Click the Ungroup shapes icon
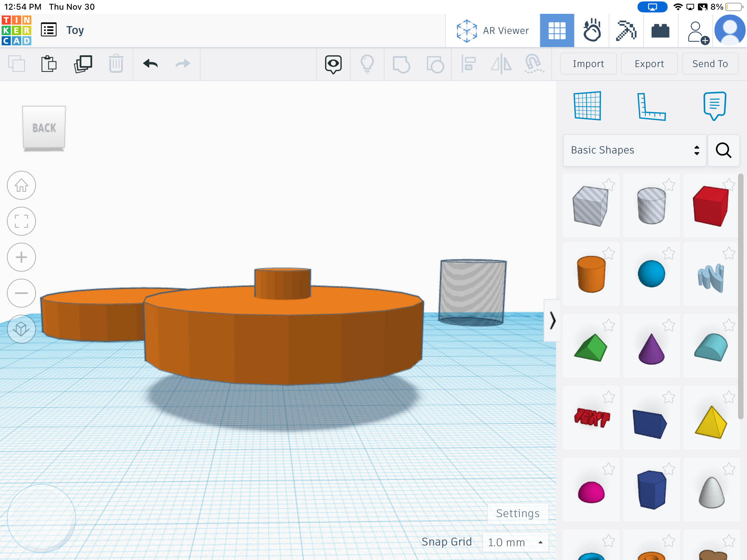 (x=435, y=64)
